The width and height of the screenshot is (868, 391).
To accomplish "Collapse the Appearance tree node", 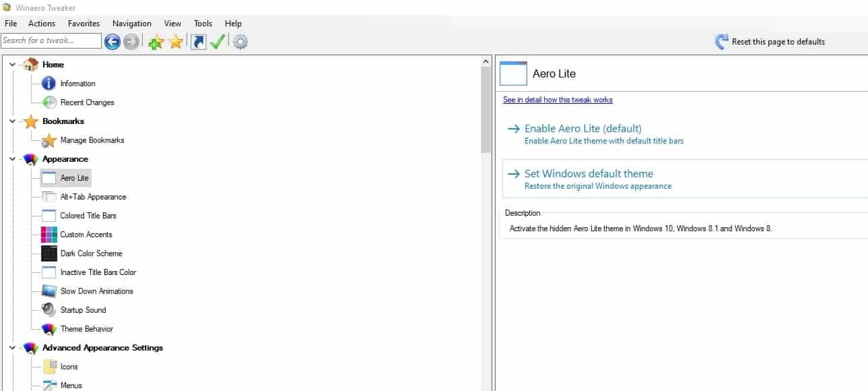I will pyautogui.click(x=12, y=159).
